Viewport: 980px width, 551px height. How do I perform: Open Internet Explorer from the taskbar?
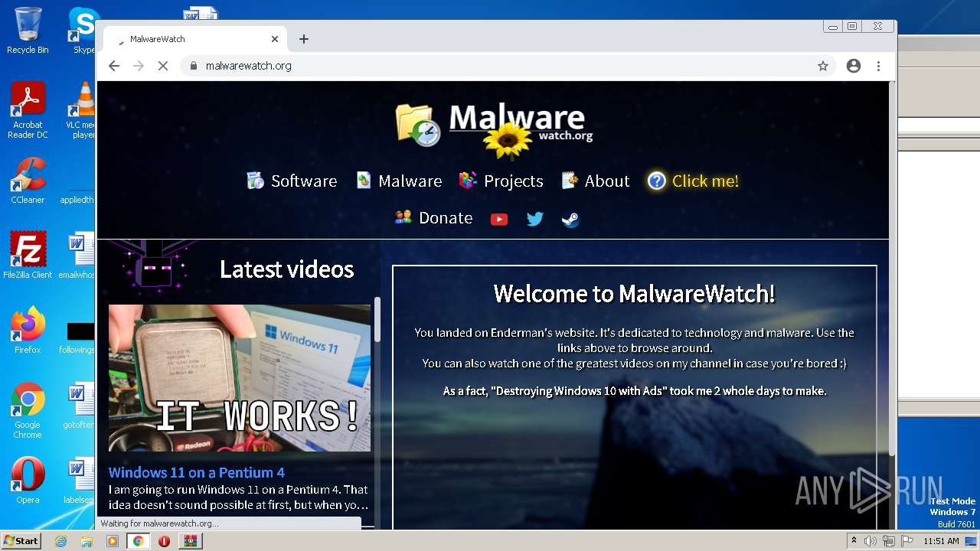point(61,541)
